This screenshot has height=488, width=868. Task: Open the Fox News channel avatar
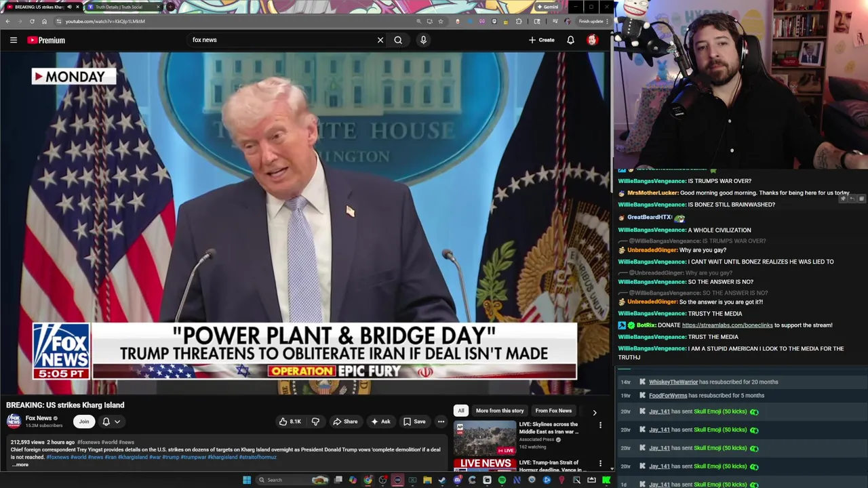click(14, 422)
